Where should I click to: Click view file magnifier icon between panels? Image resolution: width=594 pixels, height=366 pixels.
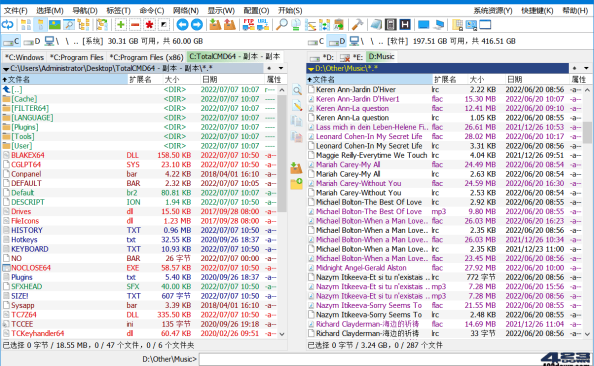[297, 90]
